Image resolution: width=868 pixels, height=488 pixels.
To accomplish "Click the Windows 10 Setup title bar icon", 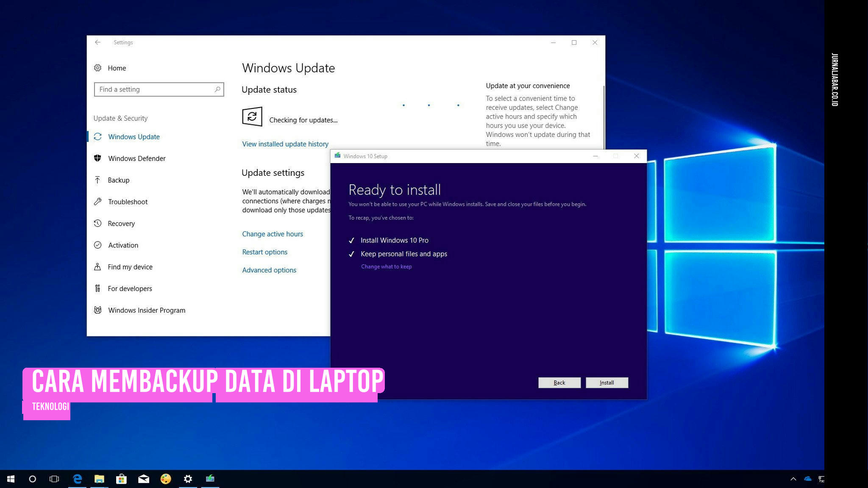I will 337,155.
